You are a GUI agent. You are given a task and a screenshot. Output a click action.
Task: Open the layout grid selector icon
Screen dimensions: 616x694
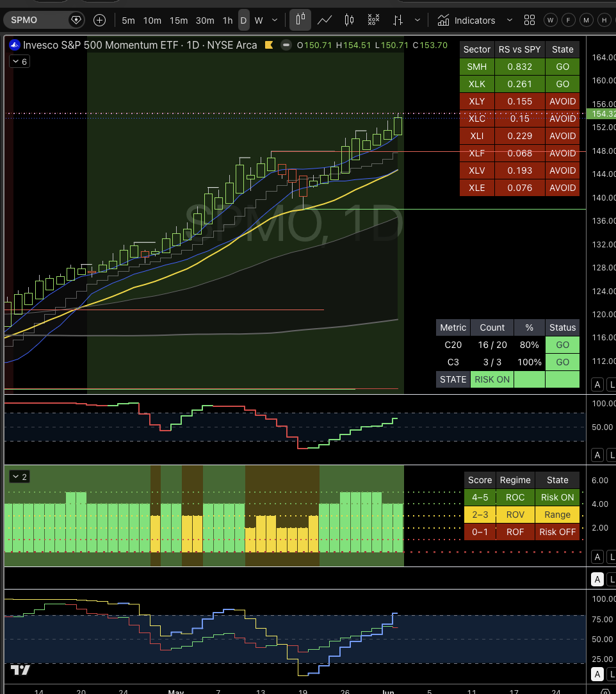(x=530, y=20)
